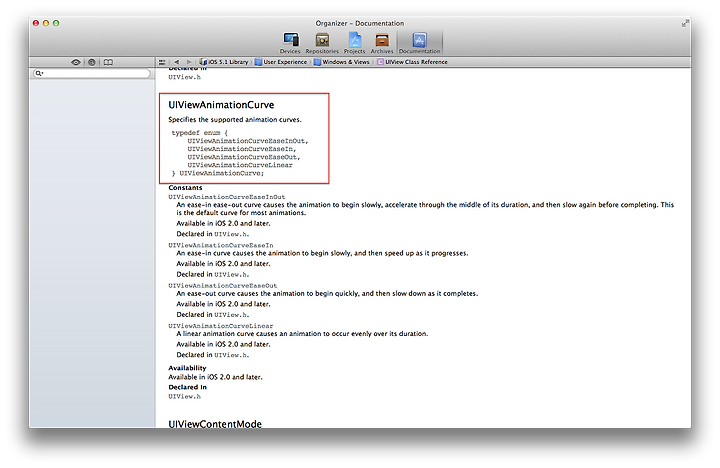This screenshot has height=468, width=720.
Task: Click the magnifier in search field
Action: [x=39, y=73]
